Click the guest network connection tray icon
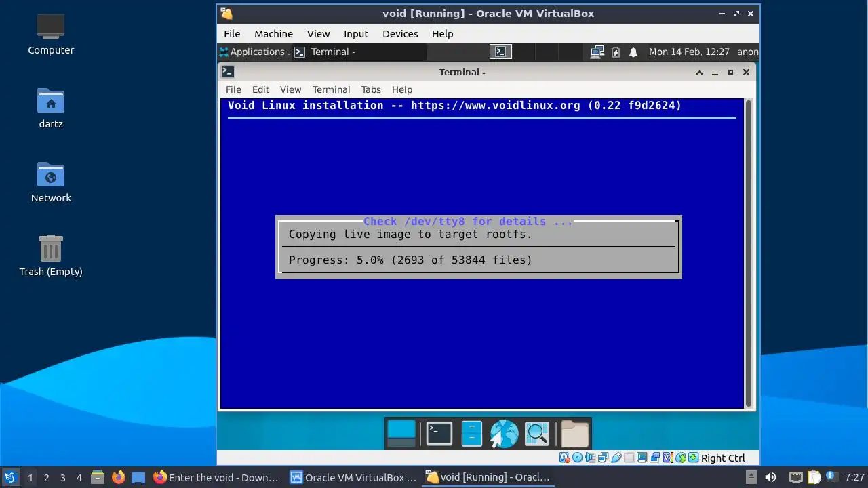868x488 pixels. click(x=597, y=52)
